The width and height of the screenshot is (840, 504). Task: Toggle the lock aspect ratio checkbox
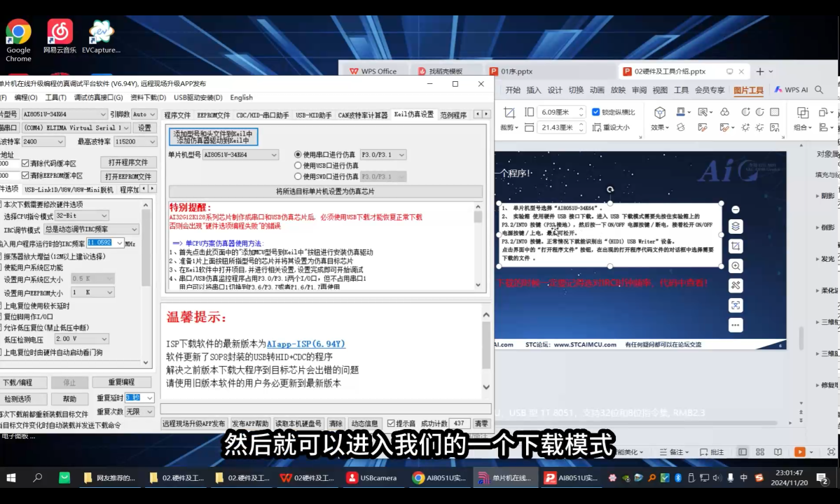coord(595,112)
